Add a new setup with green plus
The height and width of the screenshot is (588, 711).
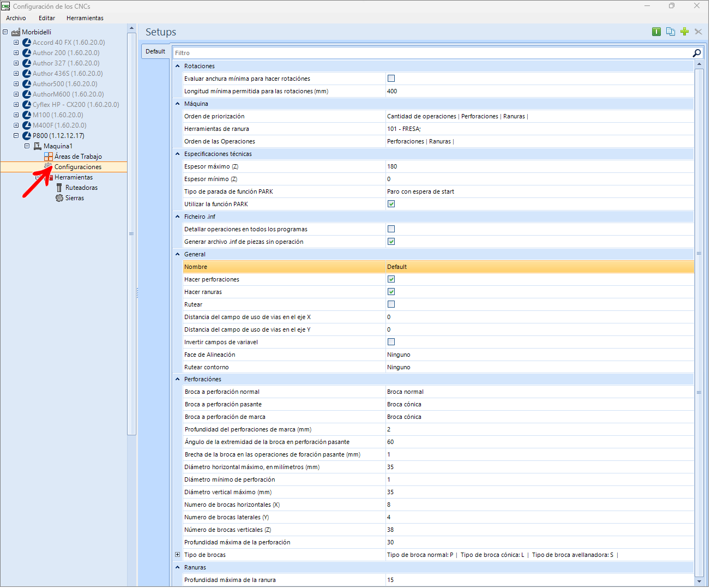pos(685,32)
